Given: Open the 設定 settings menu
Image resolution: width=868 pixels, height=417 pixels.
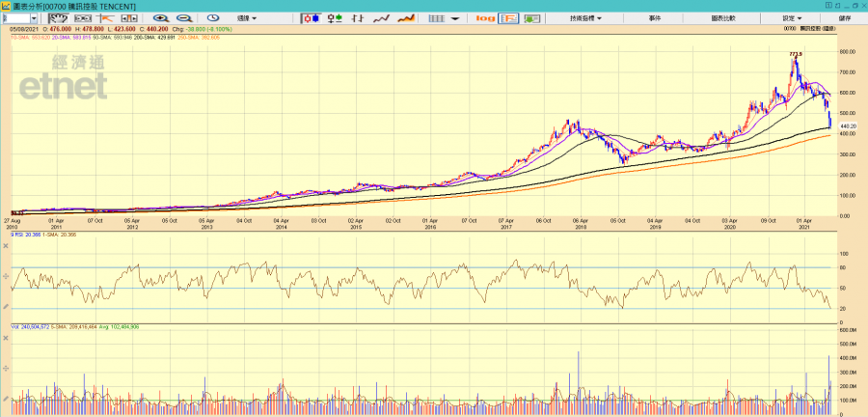Looking at the screenshot, I should coord(790,17).
